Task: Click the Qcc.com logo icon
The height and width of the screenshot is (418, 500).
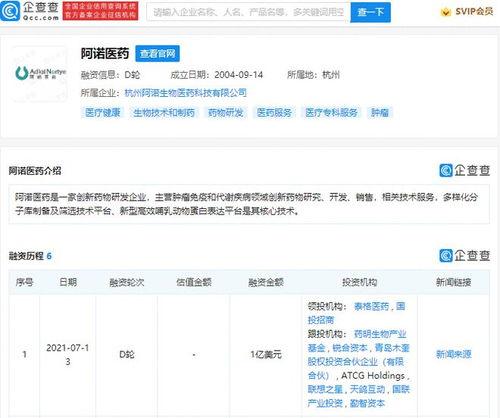Action: tap(11, 11)
